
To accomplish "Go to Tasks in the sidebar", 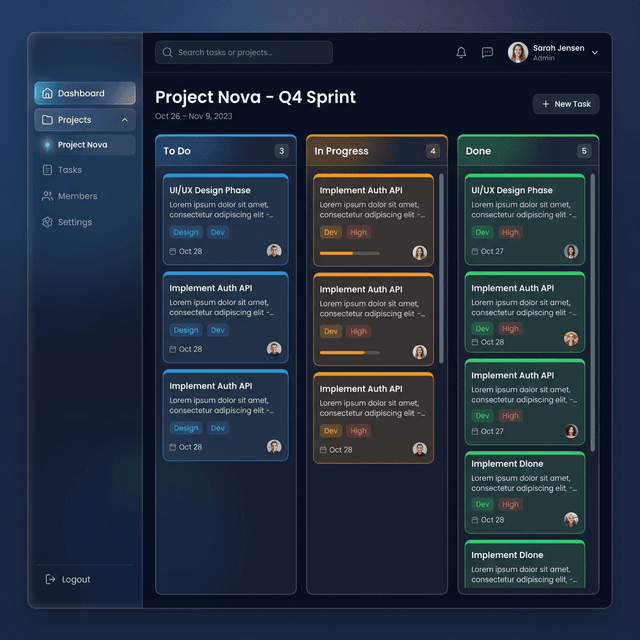I will point(85,170).
